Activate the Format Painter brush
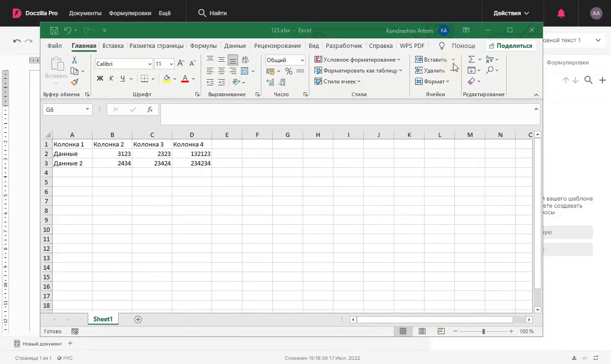This screenshot has height=364, width=611. coord(74,82)
